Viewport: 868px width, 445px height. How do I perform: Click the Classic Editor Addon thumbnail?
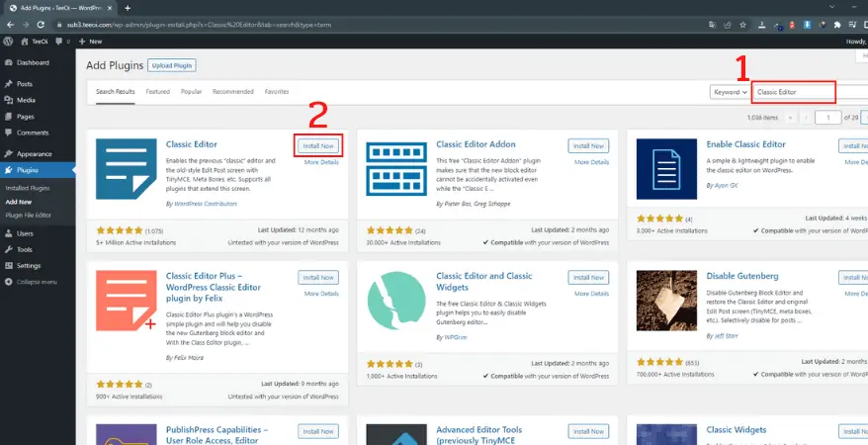pyautogui.click(x=396, y=169)
